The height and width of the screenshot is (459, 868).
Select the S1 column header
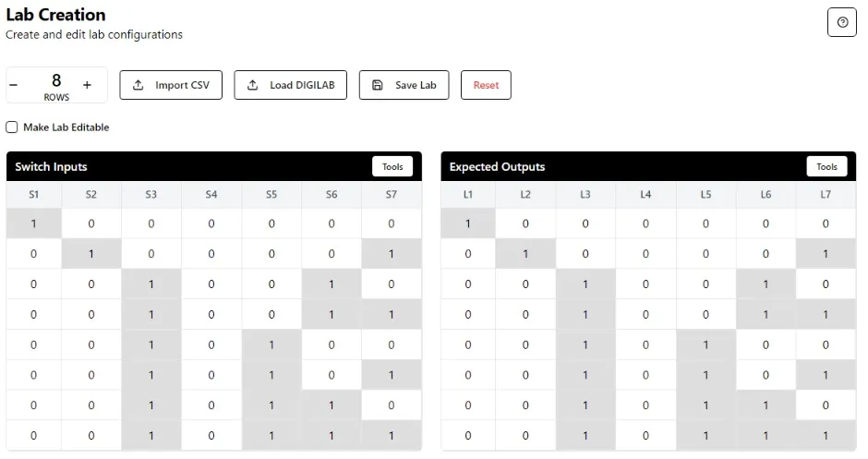point(33,195)
